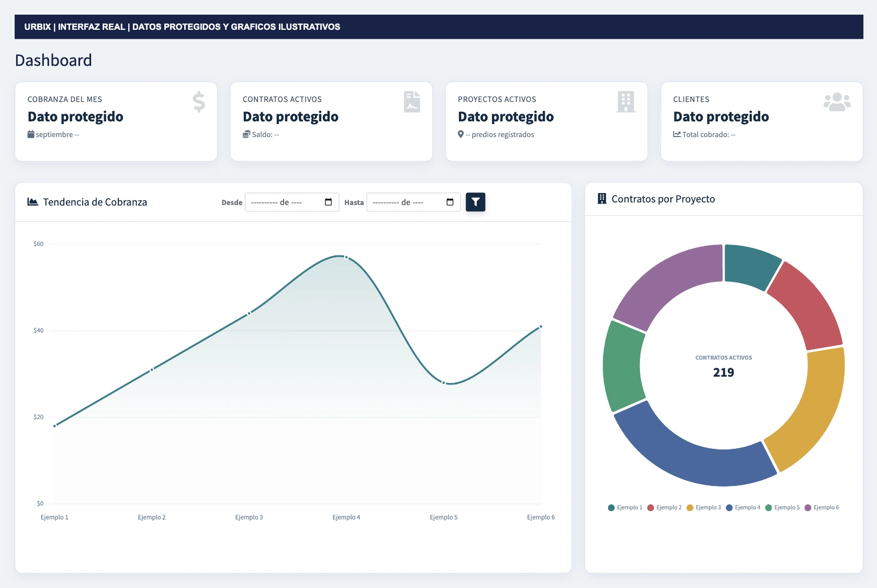Toggle Ejemplo 1 teal legend swatch

pos(611,507)
